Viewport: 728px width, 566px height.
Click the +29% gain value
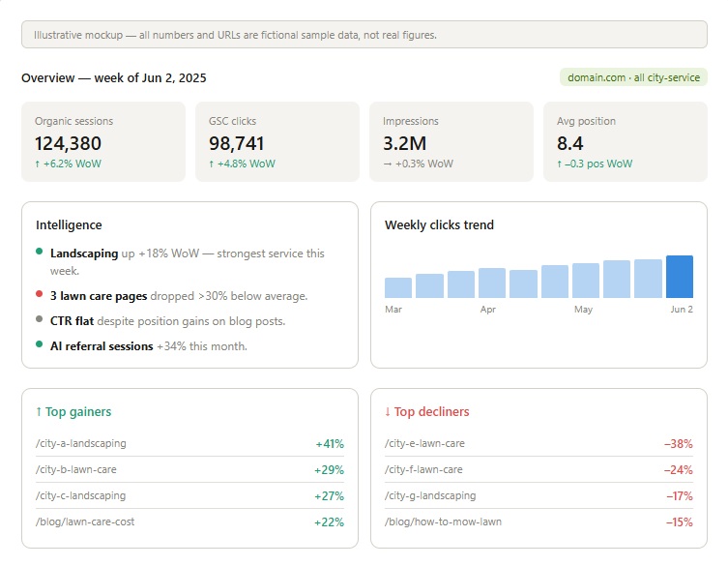tap(329, 470)
